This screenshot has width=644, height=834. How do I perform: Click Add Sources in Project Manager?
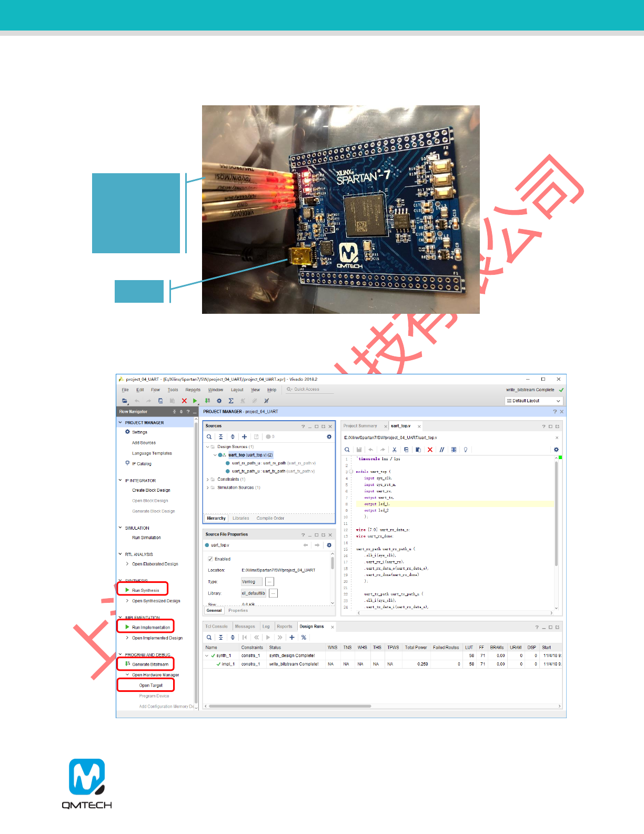(x=144, y=443)
